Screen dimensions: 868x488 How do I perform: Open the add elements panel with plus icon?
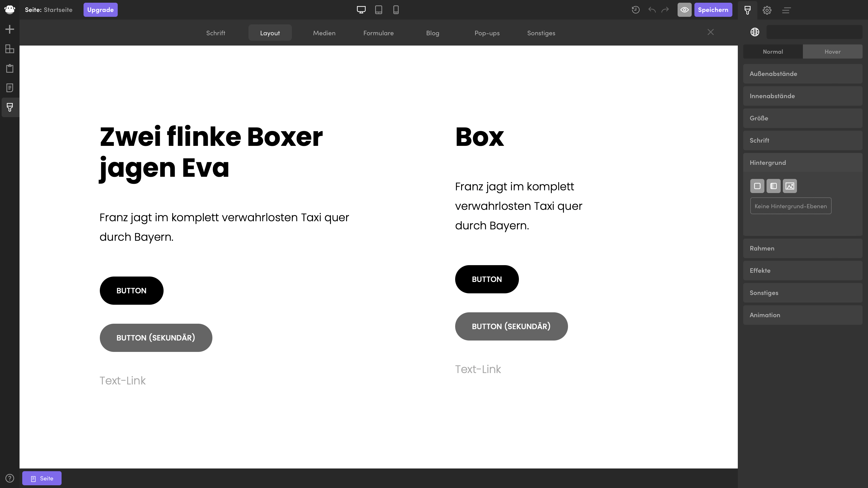pos(9,29)
